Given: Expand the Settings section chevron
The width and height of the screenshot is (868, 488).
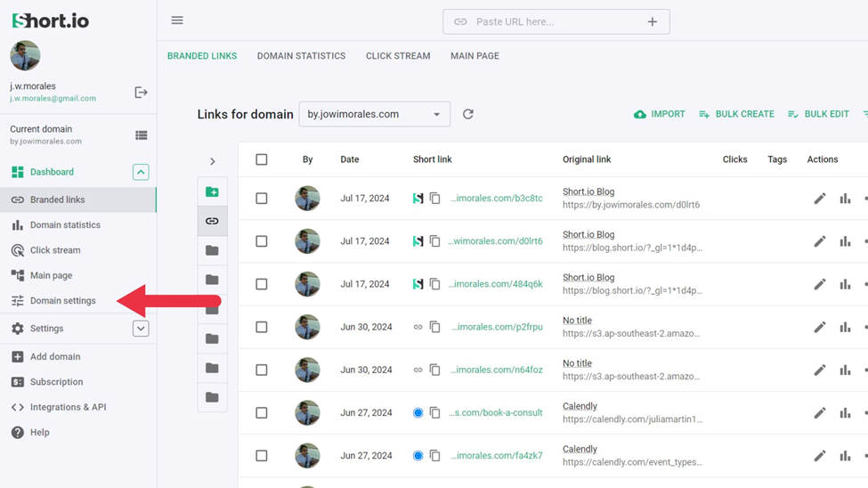Looking at the screenshot, I should tap(141, 329).
